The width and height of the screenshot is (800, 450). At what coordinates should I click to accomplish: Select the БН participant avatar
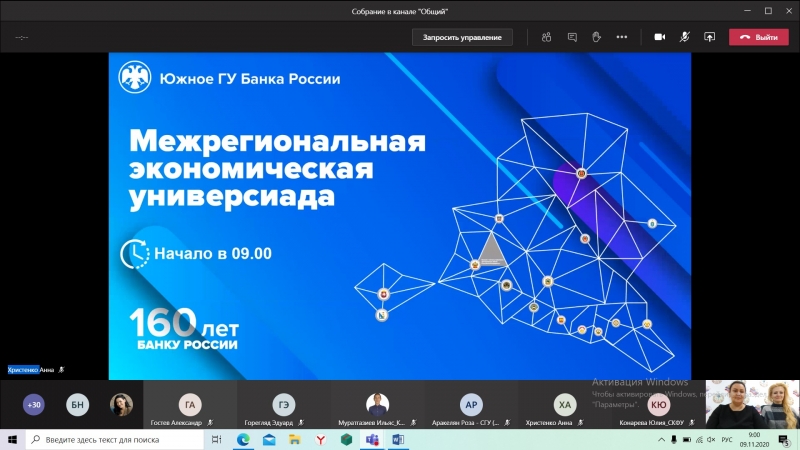[77, 405]
